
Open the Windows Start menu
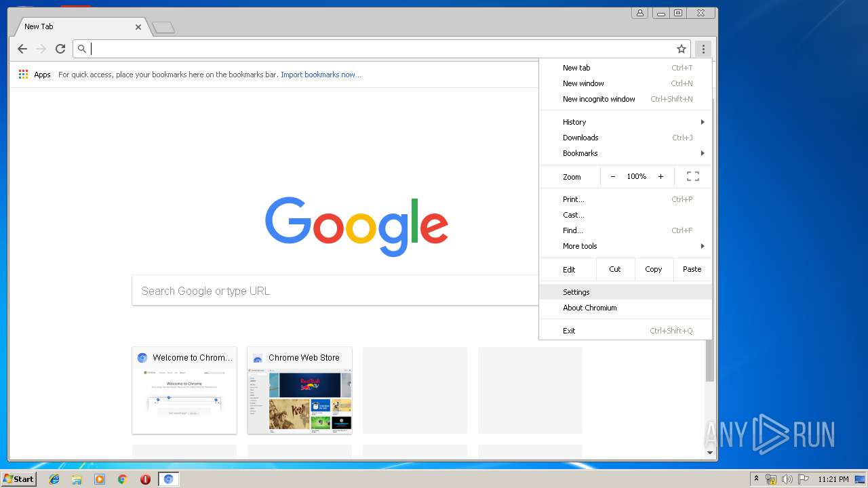(18, 479)
